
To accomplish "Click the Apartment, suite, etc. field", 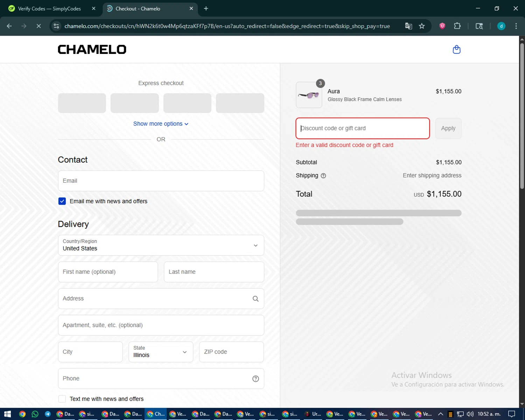I will pyautogui.click(x=161, y=325).
